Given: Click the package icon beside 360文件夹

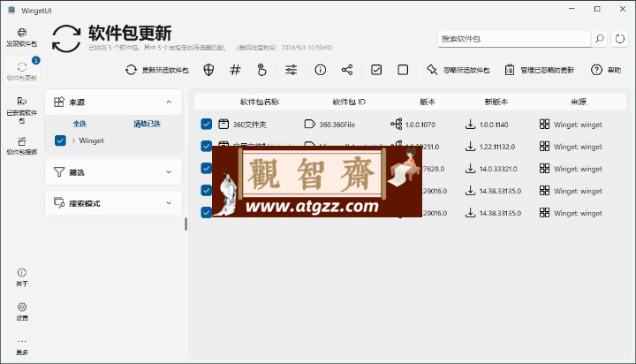Looking at the screenshot, I should pyautogui.click(x=223, y=124).
